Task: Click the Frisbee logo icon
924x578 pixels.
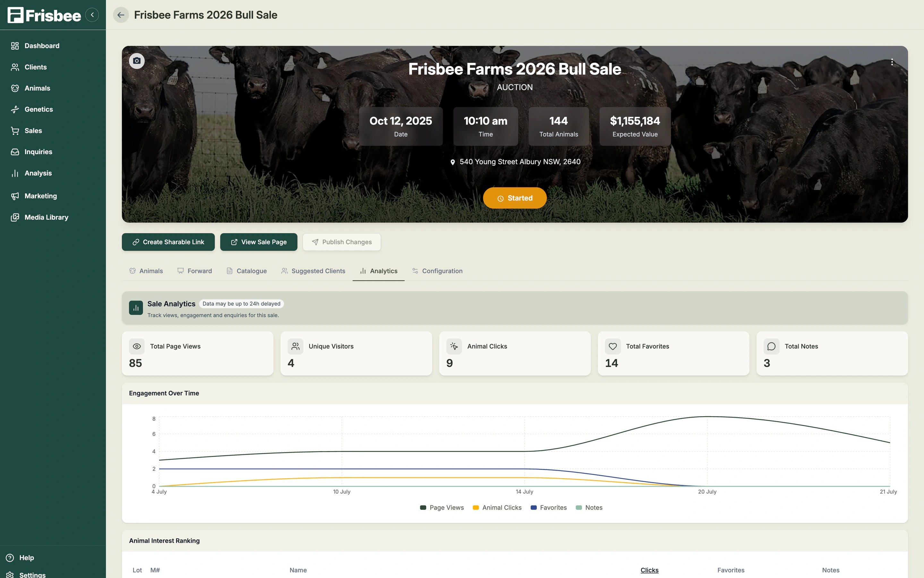Action: [x=16, y=15]
